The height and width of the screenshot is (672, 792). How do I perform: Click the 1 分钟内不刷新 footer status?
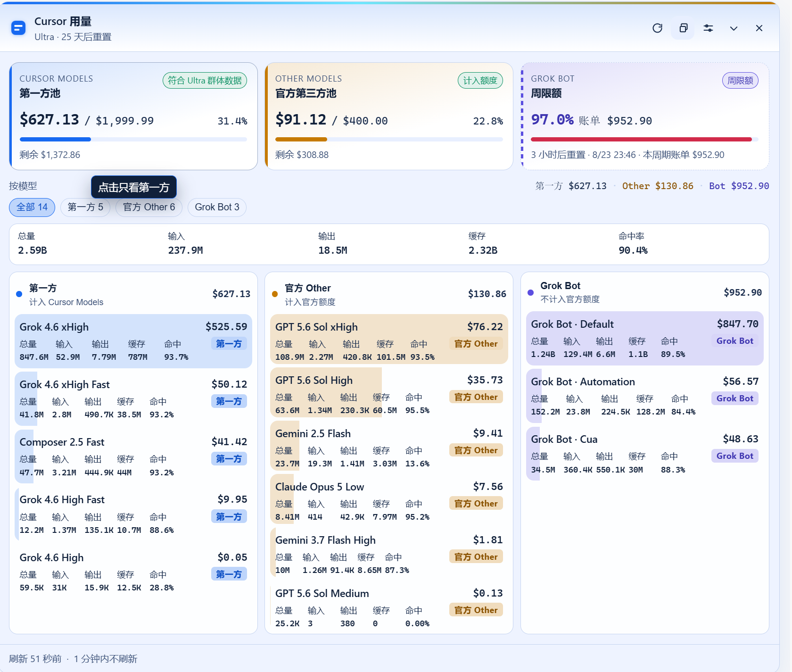pyautogui.click(x=106, y=659)
